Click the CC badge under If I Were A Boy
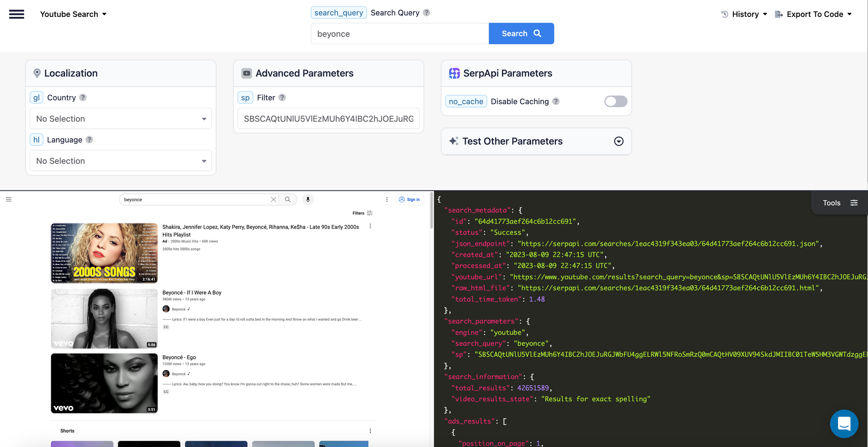 tap(166, 327)
